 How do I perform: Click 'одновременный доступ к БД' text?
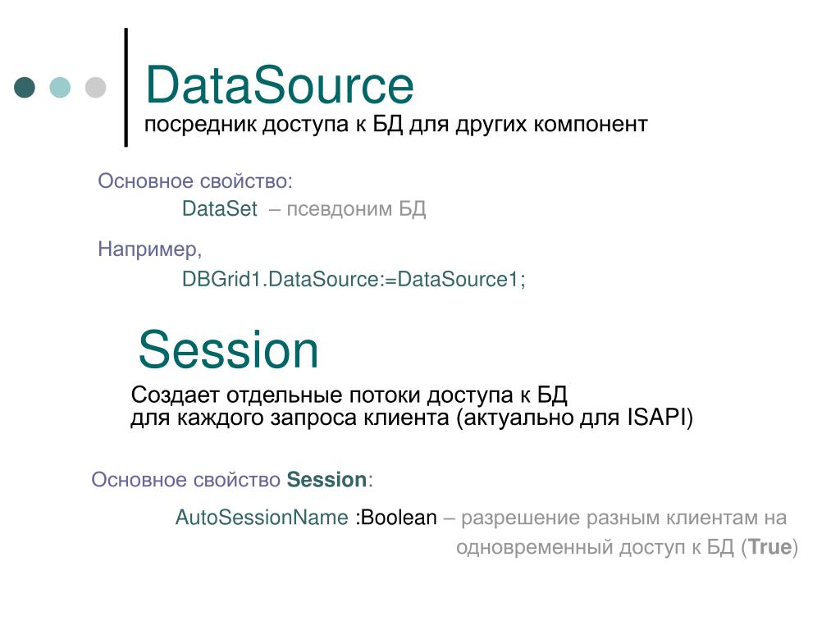coord(596,547)
